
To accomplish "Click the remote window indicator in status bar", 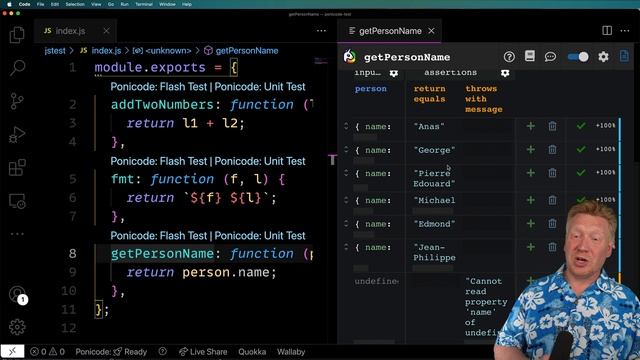I will pyautogui.click(x=12, y=351).
